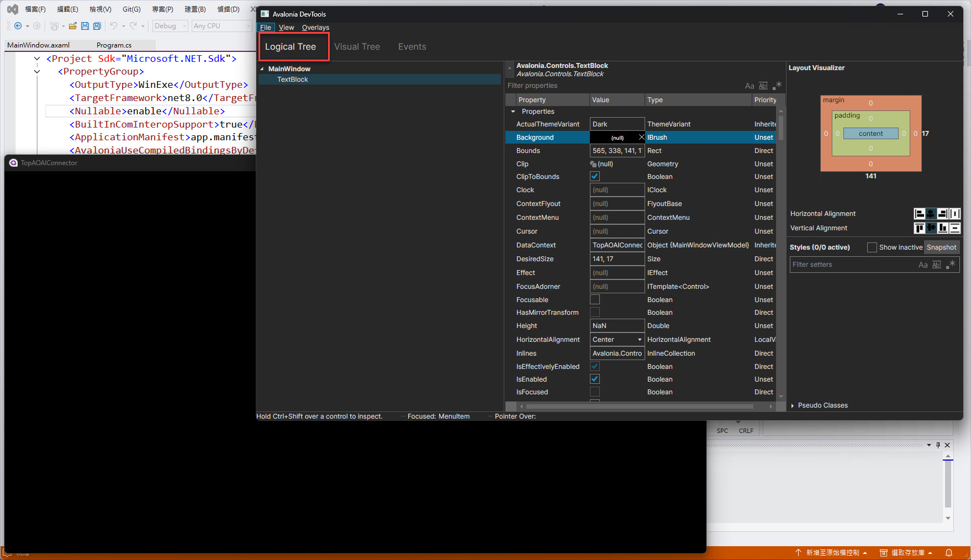The width and height of the screenshot is (971, 560).
Task: Set horizontal alignment to Right in Layout Visualizer
Action: (x=943, y=214)
